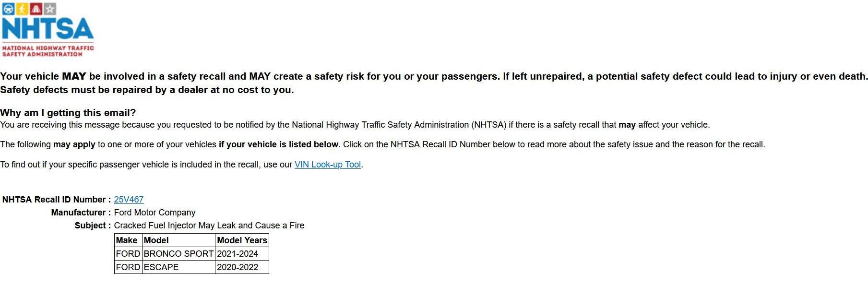This screenshot has width=868, height=297.
Task: Click the blue steering wheel icon
Action: coord(8,9)
